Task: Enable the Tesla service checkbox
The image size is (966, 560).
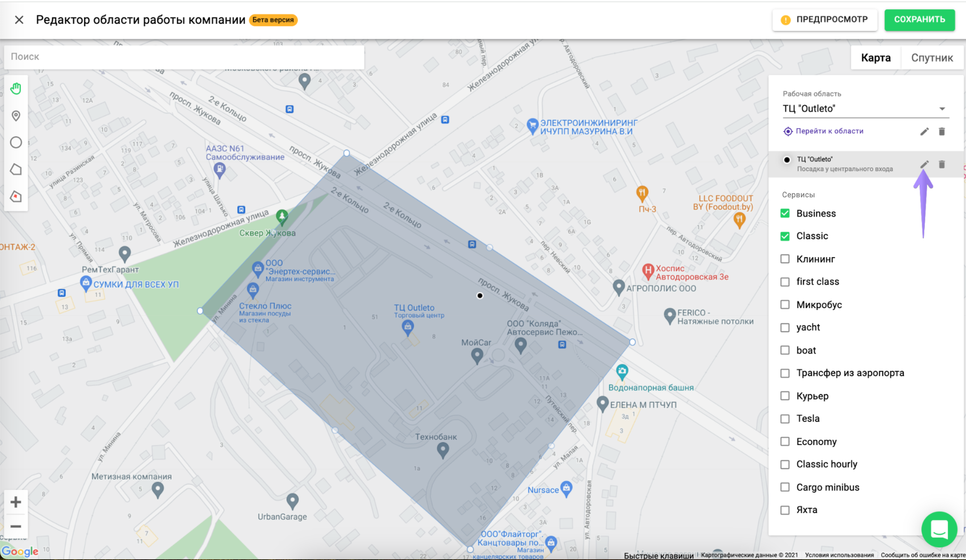Action: click(785, 419)
